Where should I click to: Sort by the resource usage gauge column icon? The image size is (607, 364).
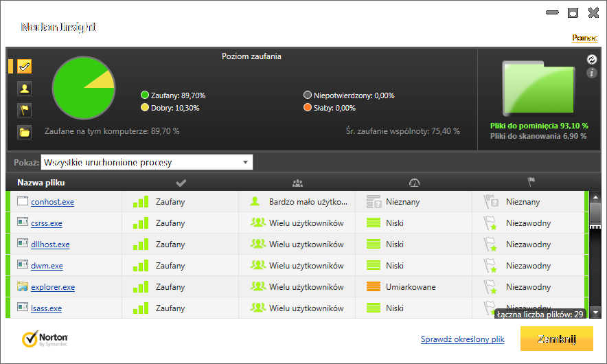(414, 183)
